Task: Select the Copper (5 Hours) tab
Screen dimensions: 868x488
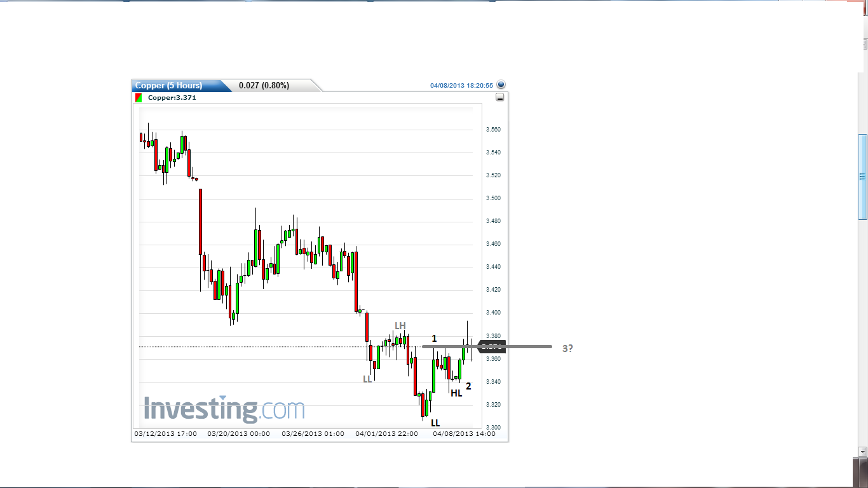Action: 170,86
